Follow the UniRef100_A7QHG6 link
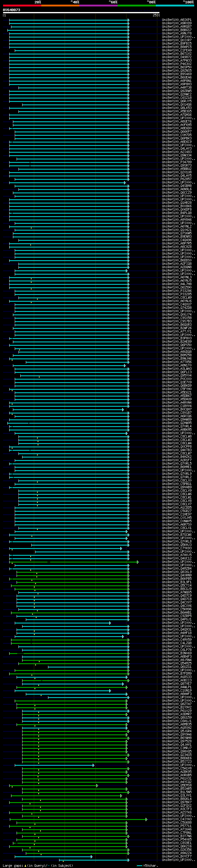The image size is (197, 868). coord(177,115)
